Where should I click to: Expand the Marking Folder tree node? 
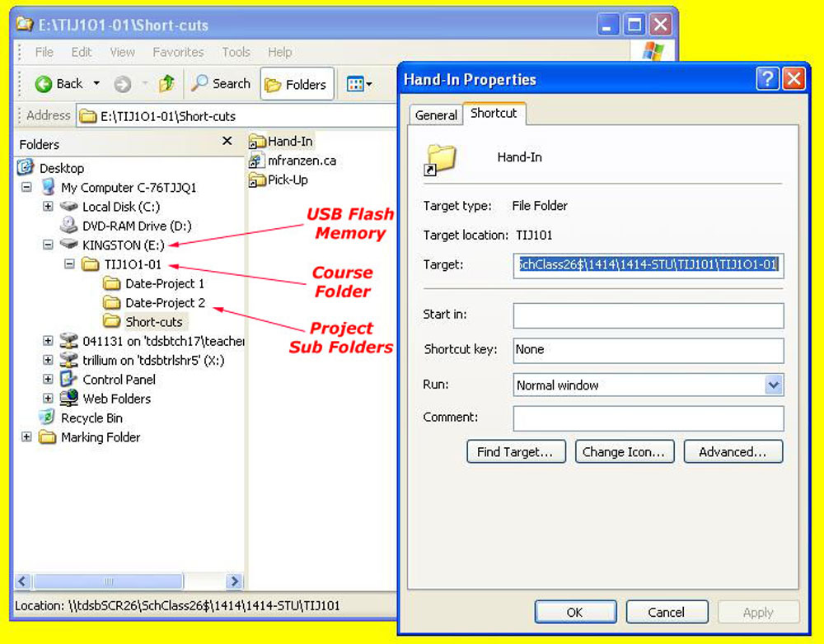pos(26,437)
